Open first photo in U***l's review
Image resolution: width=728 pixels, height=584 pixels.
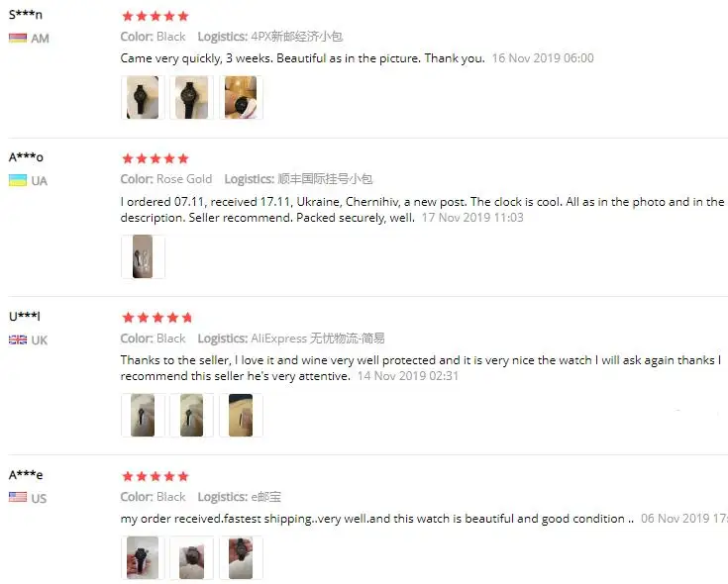coord(143,415)
